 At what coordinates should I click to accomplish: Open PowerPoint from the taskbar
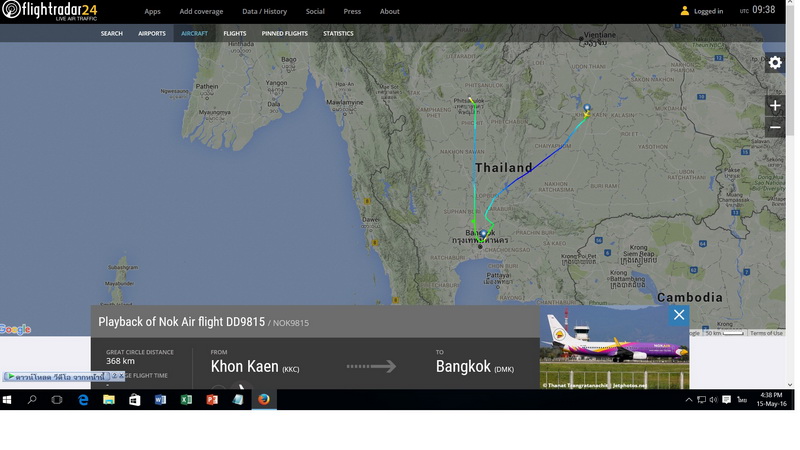212,399
